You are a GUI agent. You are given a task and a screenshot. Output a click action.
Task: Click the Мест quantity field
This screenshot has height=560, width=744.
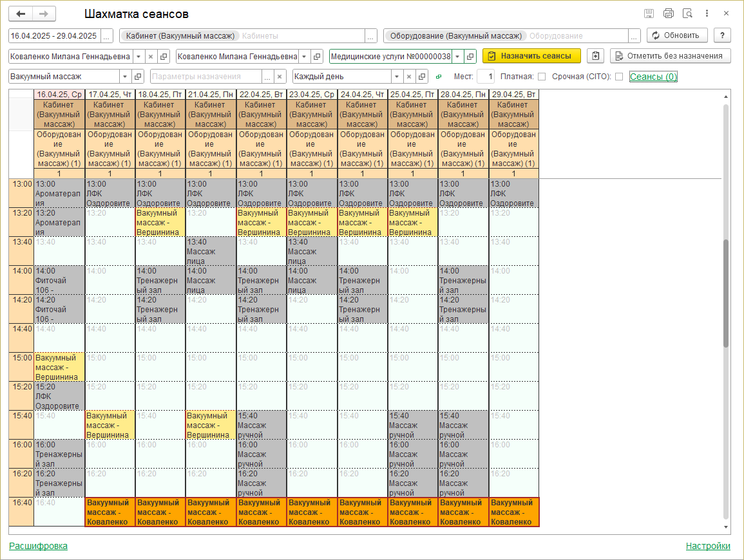tap(486, 77)
